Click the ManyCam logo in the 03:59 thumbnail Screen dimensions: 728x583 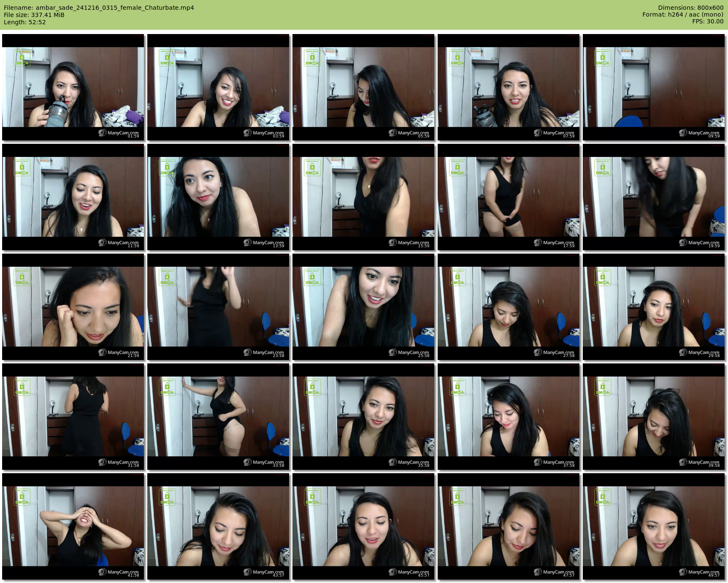[264, 133]
